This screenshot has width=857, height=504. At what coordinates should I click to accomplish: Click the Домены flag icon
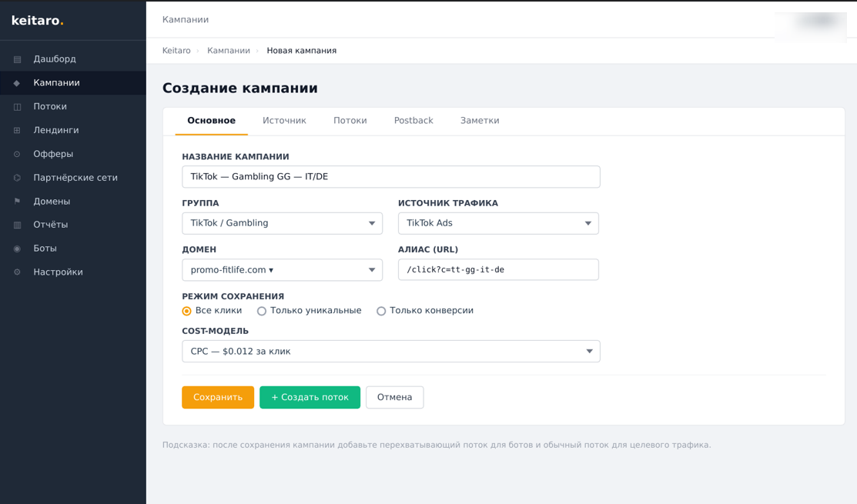click(x=17, y=202)
